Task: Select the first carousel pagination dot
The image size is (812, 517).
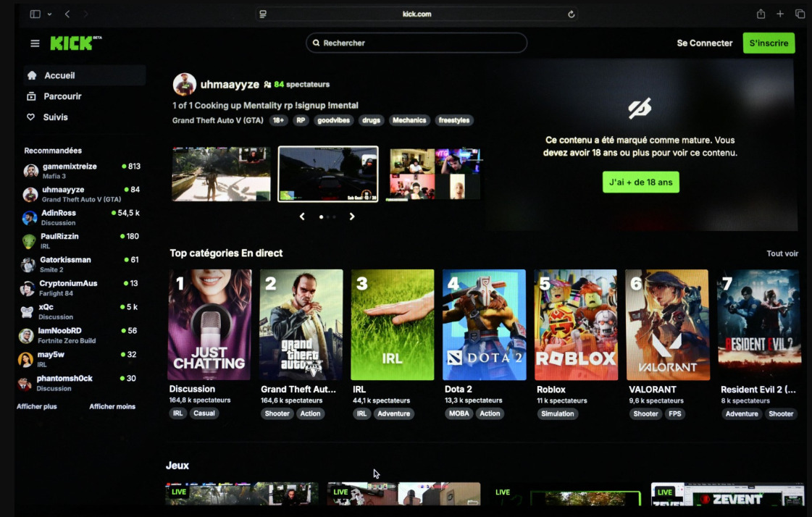Action: 322,217
